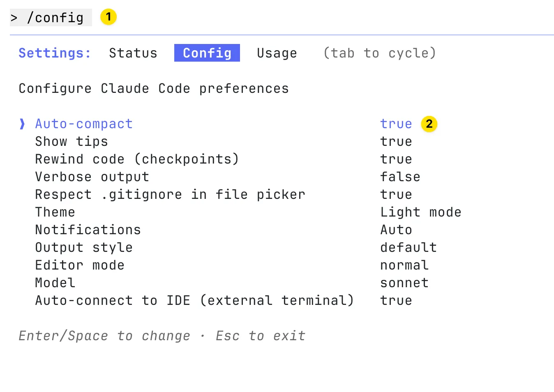554x392 pixels.
Task: Toggle Auto-connect to IDE value
Action: click(396, 300)
